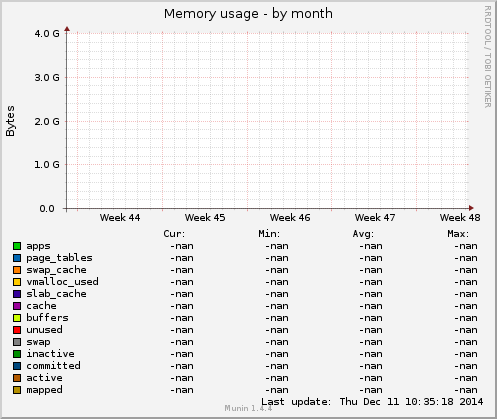Click the 'Week 44' axis label

point(120,218)
